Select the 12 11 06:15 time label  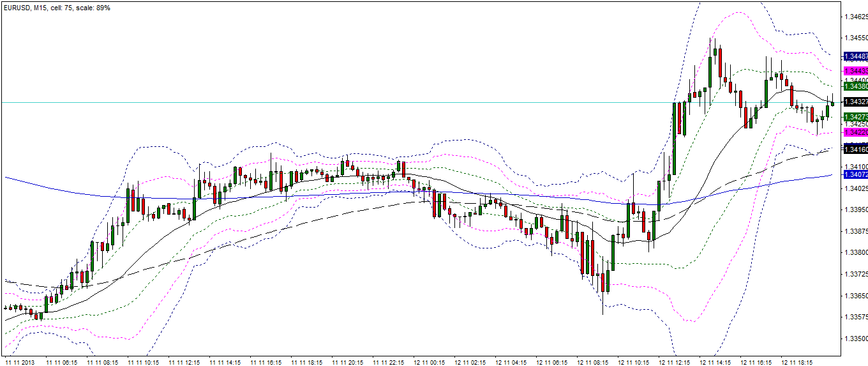pos(551,362)
